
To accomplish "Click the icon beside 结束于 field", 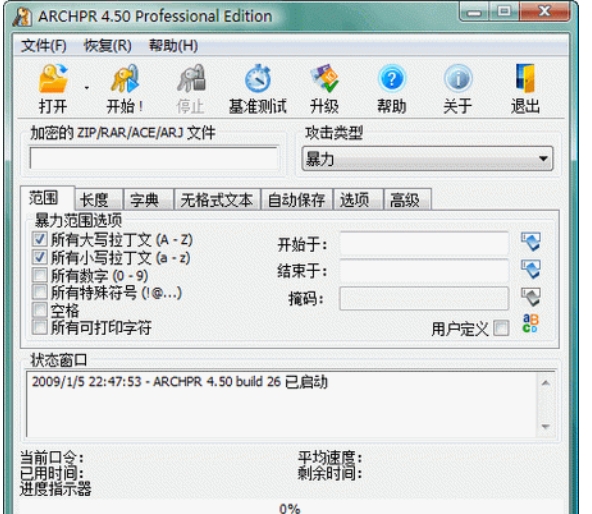I will 531,269.
